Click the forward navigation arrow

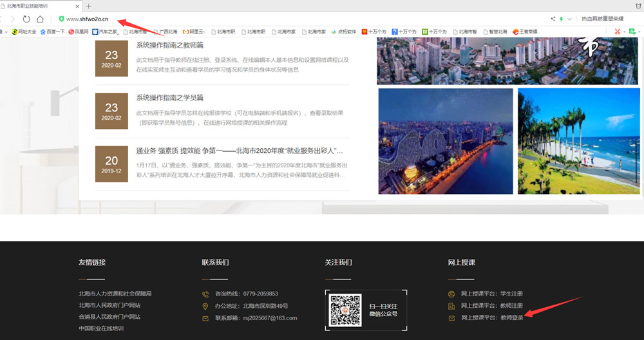coord(12,19)
